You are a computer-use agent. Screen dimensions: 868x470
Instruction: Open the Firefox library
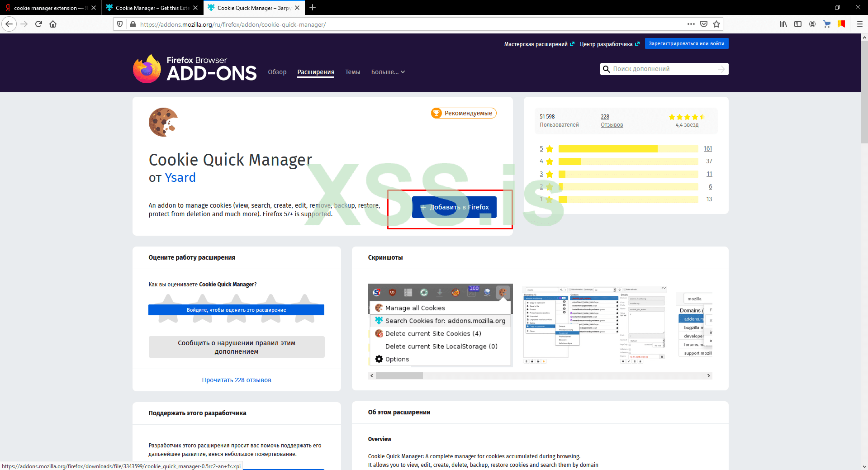(783, 24)
